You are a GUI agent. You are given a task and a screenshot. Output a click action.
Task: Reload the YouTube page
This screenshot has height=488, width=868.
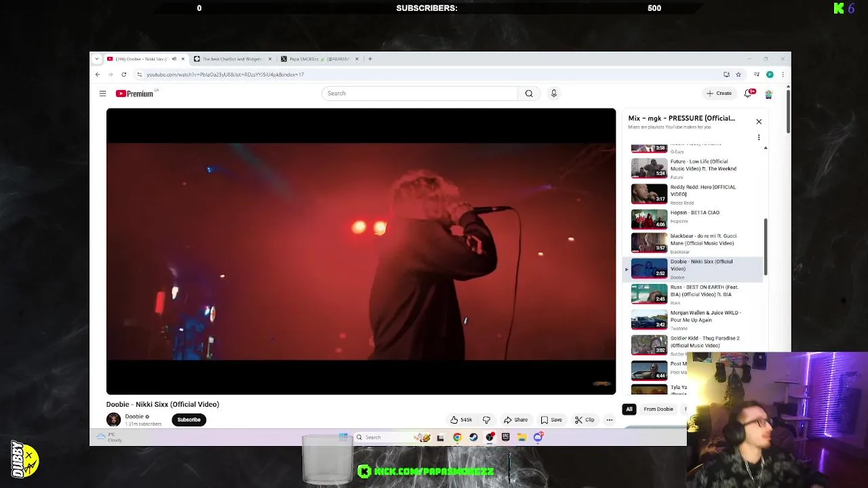click(123, 75)
